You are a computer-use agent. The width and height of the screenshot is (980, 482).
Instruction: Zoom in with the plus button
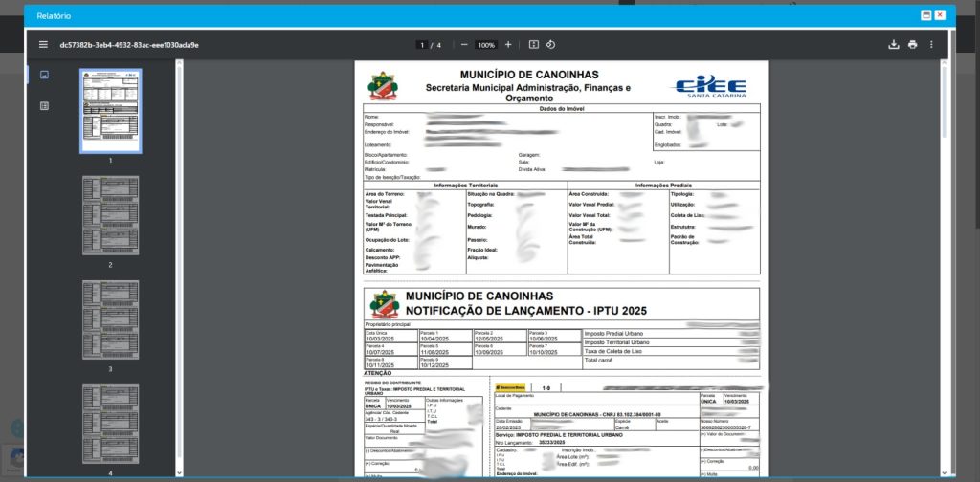click(x=508, y=44)
